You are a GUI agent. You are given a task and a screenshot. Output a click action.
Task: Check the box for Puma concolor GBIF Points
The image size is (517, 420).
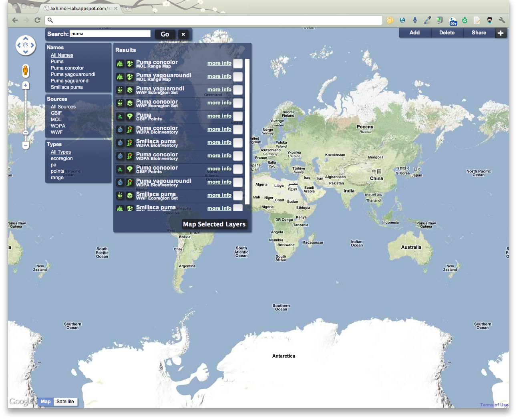pos(238,169)
